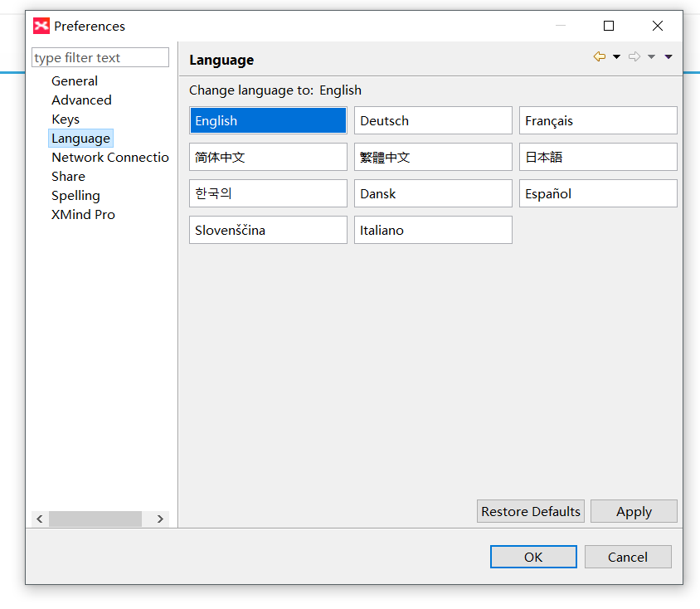Click the forward navigation arrow icon
Image resolution: width=700 pixels, height=609 pixels.
[x=634, y=56]
